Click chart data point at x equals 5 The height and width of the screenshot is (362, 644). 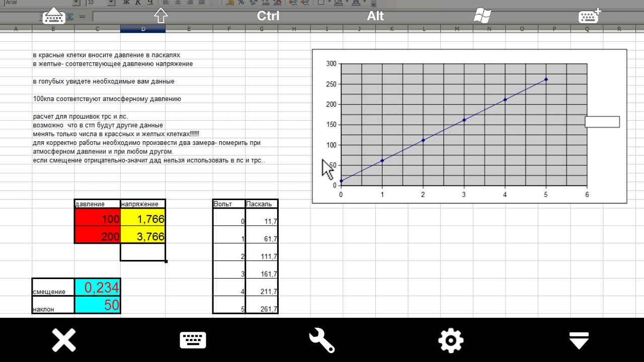tap(546, 79)
